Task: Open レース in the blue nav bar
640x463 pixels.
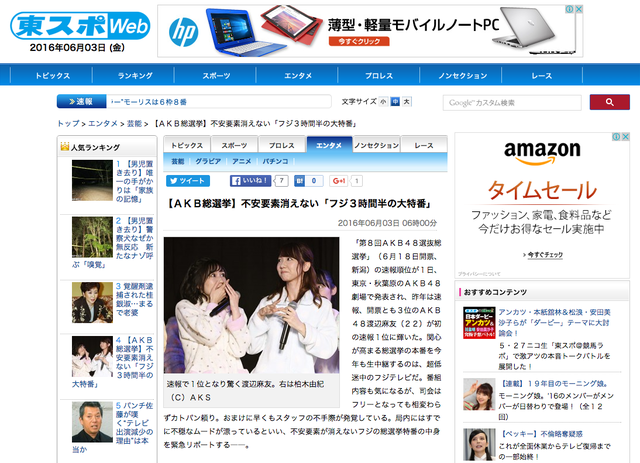Action: [542, 76]
